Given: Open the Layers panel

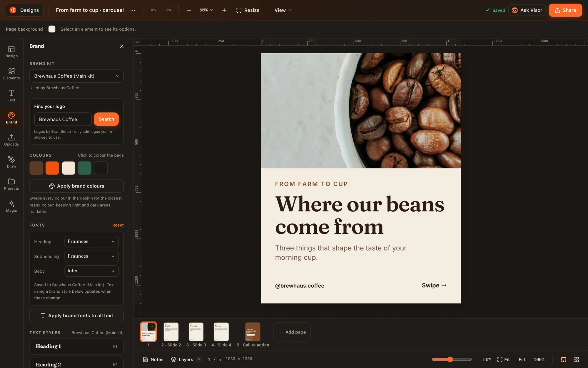Looking at the screenshot, I should coord(186,359).
